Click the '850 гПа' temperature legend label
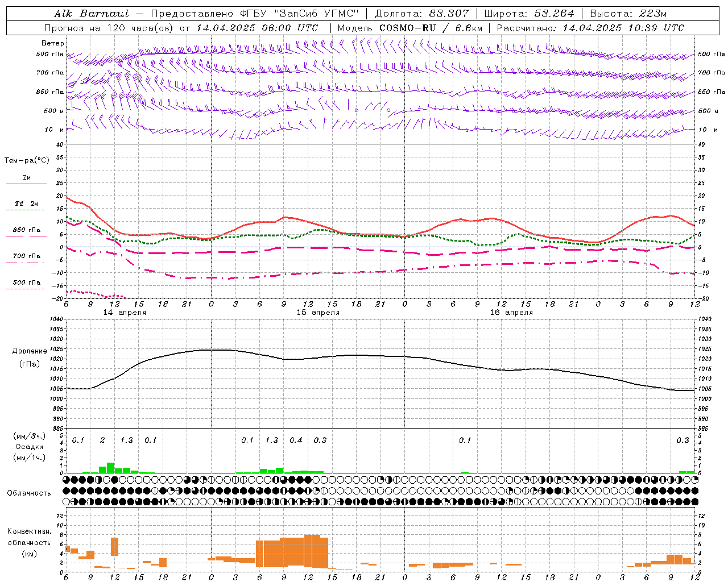This screenshot has width=728, height=582. click(x=27, y=230)
